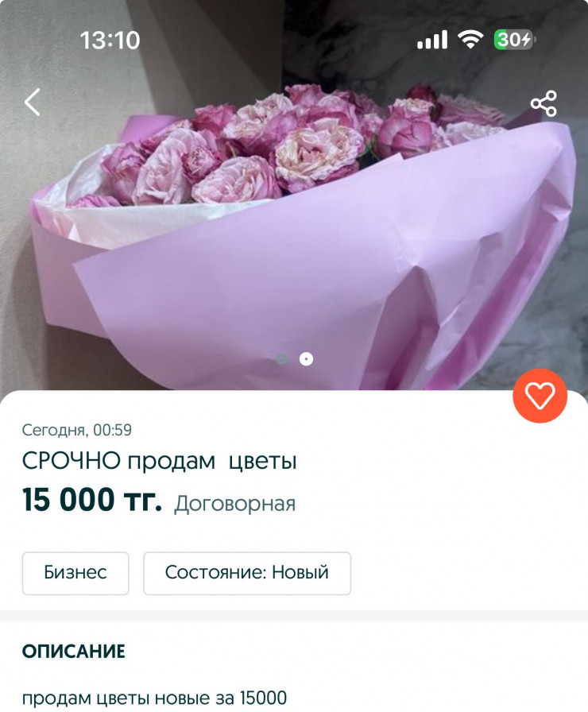Tap the battery indicator showing 30
The width and height of the screenshot is (588, 712).
tap(514, 40)
